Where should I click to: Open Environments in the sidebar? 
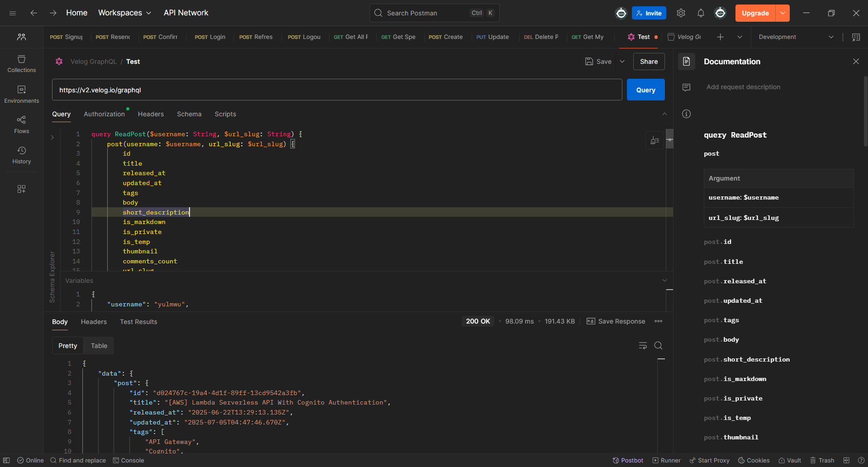[21, 95]
